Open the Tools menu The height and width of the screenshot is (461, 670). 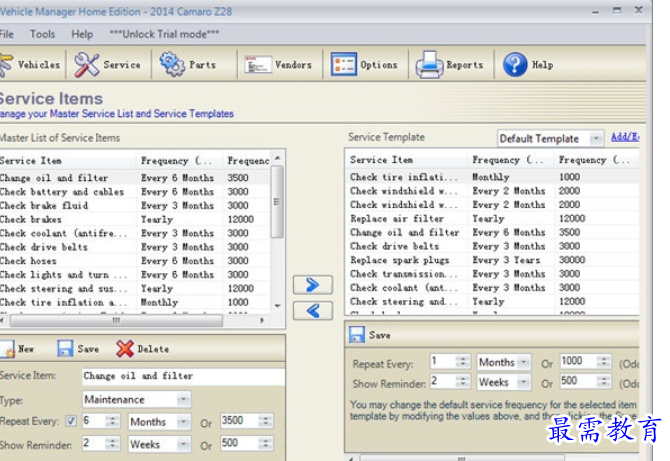pyautogui.click(x=42, y=34)
